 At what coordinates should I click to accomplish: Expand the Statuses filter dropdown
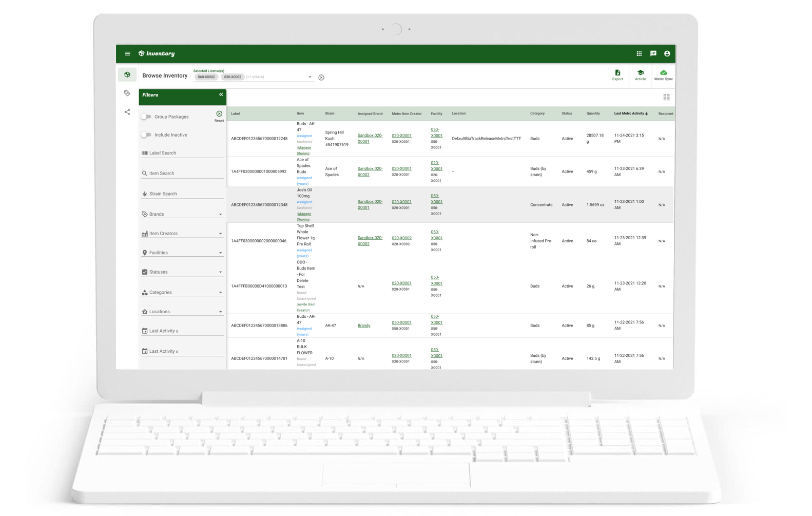tap(183, 272)
